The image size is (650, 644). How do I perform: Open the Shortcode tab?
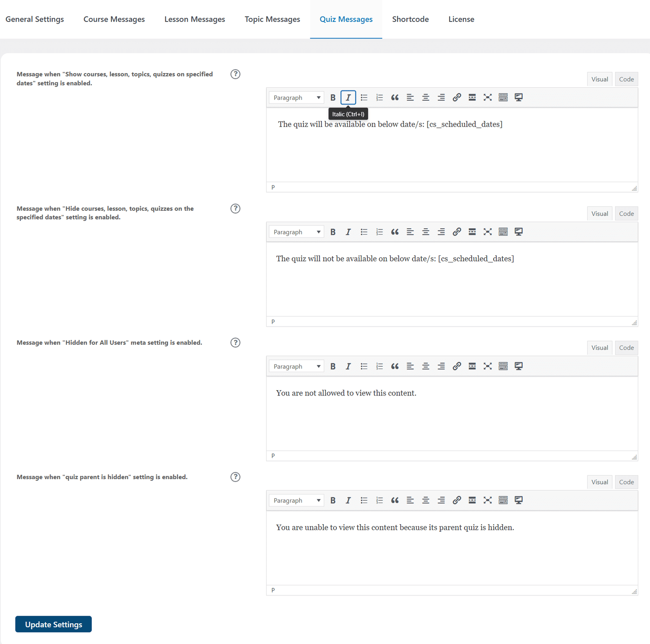(x=410, y=19)
